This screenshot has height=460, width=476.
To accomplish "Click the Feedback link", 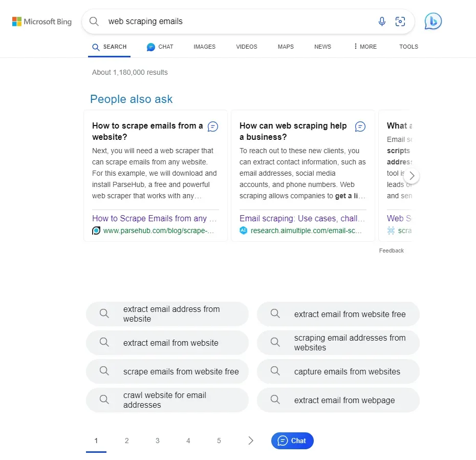I will tap(391, 250).
